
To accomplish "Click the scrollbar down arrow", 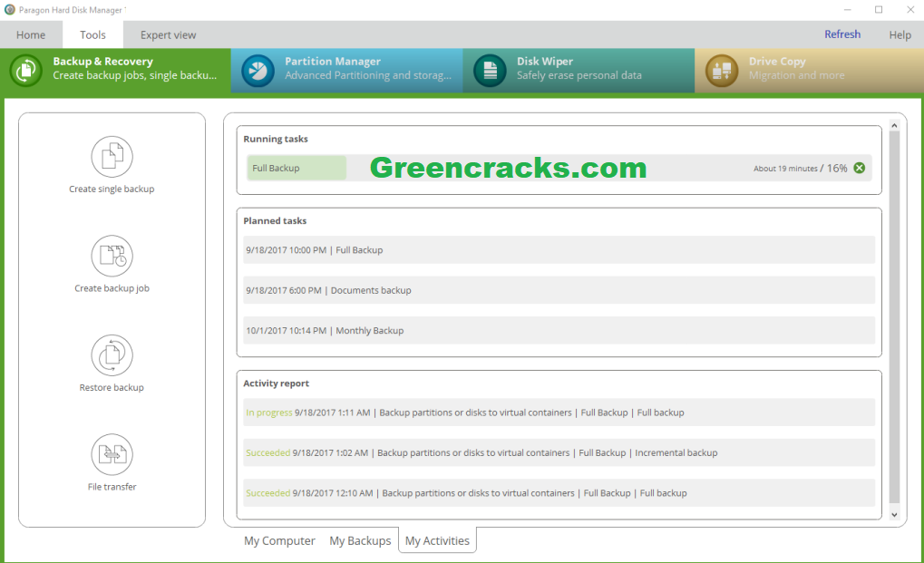I will pos(894,515).
